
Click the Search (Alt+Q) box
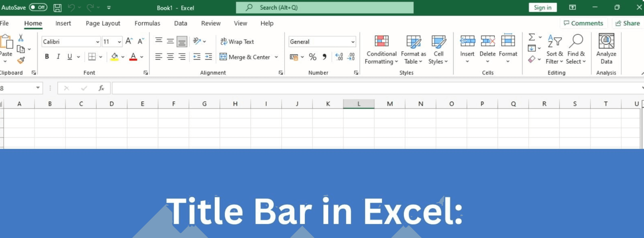(325, 8)
